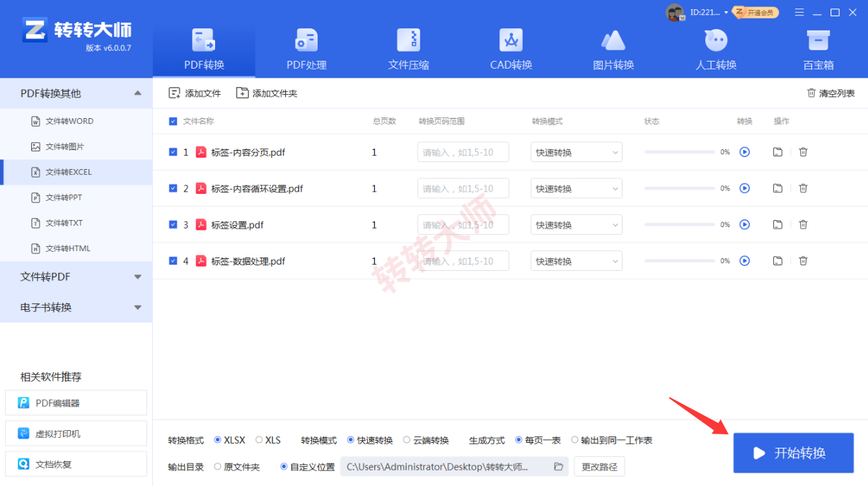
Task: Start conversion for 标签设置.pdf play icon
Action: (744, 224)
